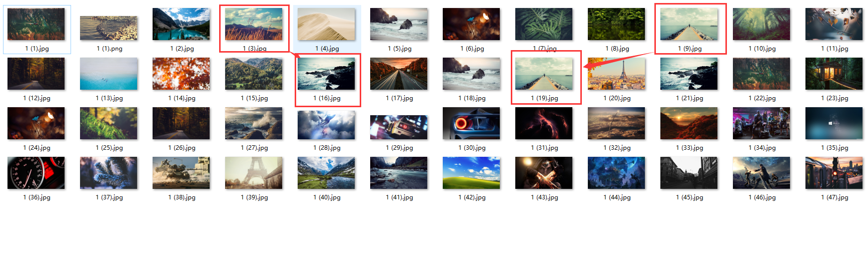Select the 1 (3).jpg mountain grass photo
This screenshot has height=254, width=868.
(254, 24)
